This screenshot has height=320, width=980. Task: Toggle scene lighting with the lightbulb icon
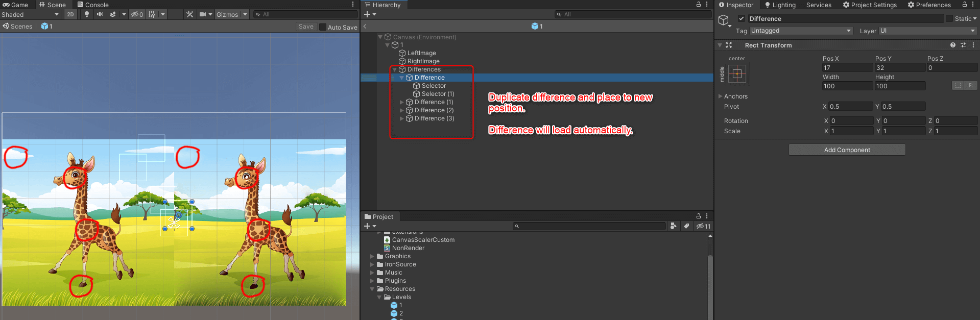pyautogui.click(x=87, y=14)
